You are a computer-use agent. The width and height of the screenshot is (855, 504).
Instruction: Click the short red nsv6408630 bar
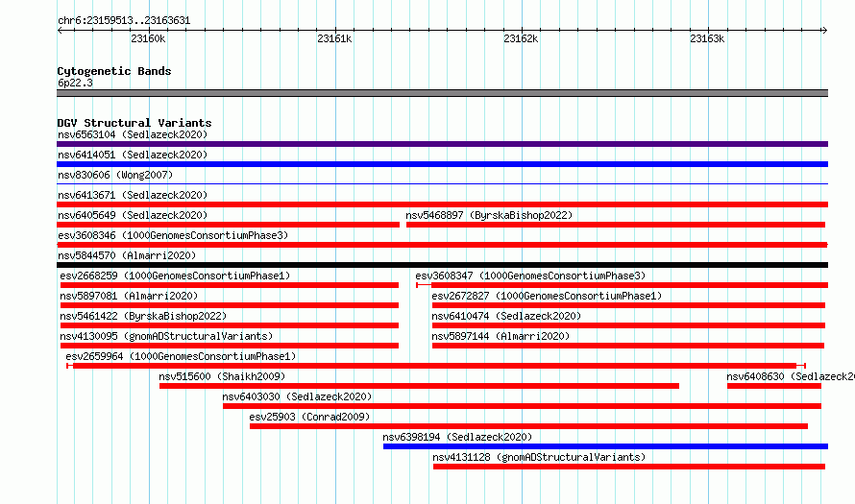click(773, 386)
